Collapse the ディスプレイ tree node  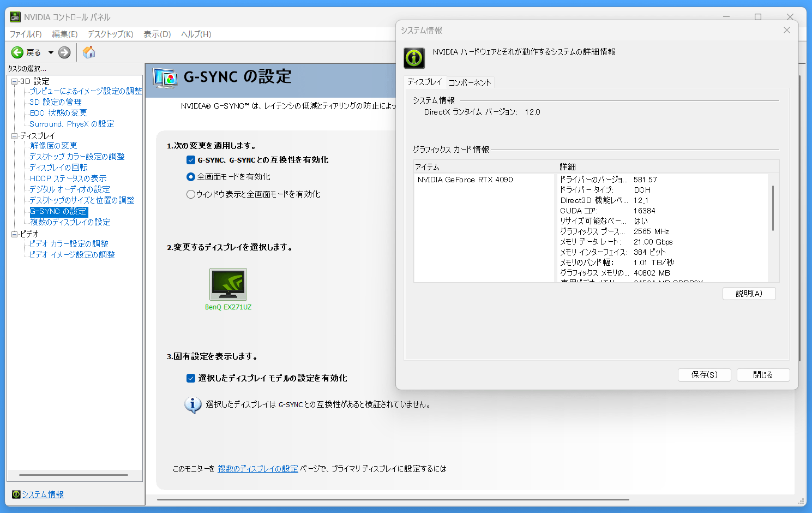pyautogui.click(x=15, y=136)
